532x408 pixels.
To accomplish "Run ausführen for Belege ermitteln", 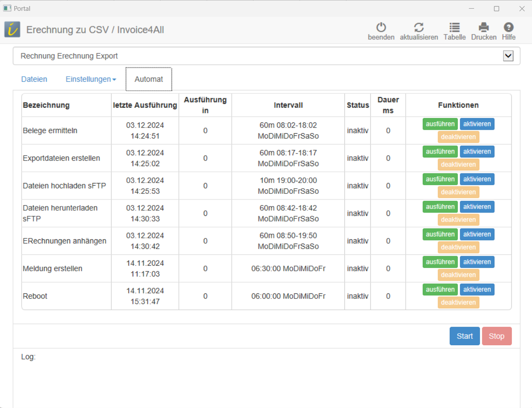I will click(x=440, y=124).
